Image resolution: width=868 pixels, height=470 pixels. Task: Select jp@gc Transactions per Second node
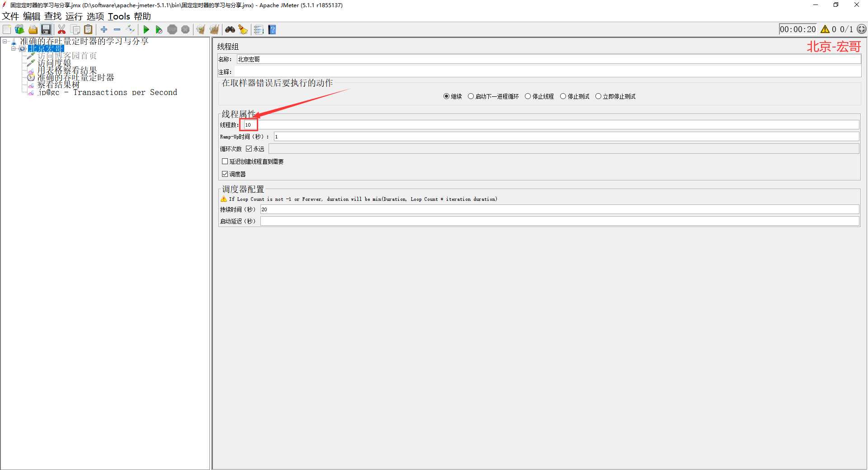107,92
